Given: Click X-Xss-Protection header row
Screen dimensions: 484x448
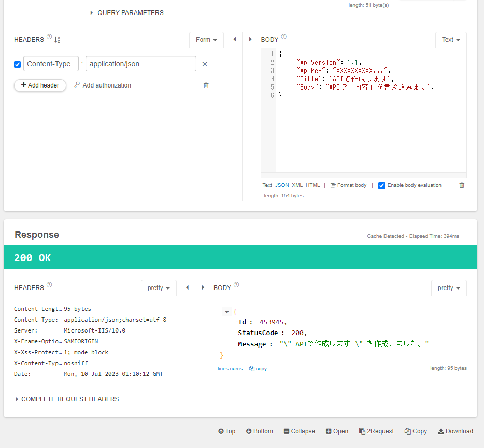Looking at the screenshot, I should [61, 352].
